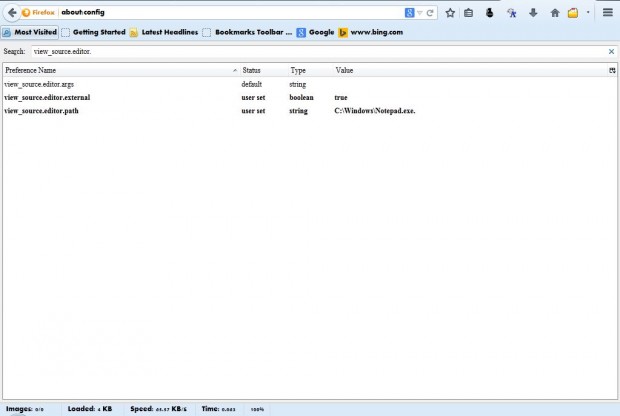Click 'user set' status for editor.external

[253, 97]
